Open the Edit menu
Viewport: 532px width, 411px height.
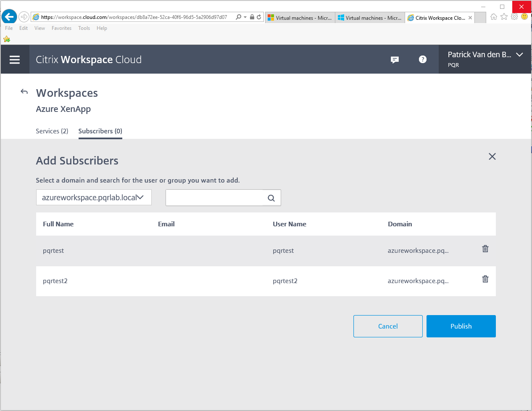click(x=24, y=28)
